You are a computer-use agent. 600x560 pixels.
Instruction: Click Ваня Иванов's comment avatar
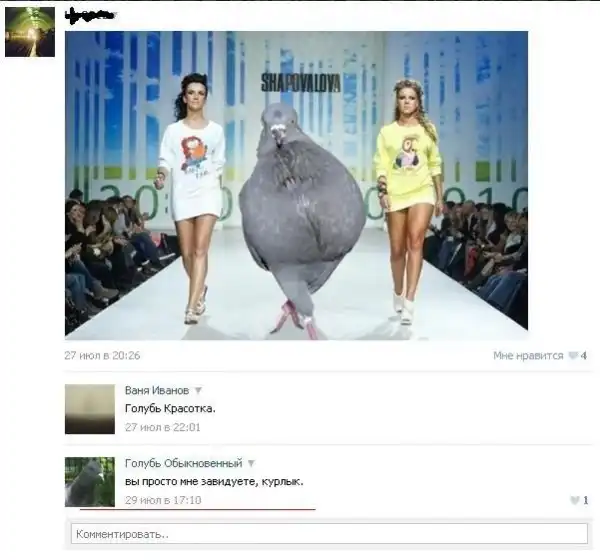click(90, 409)
